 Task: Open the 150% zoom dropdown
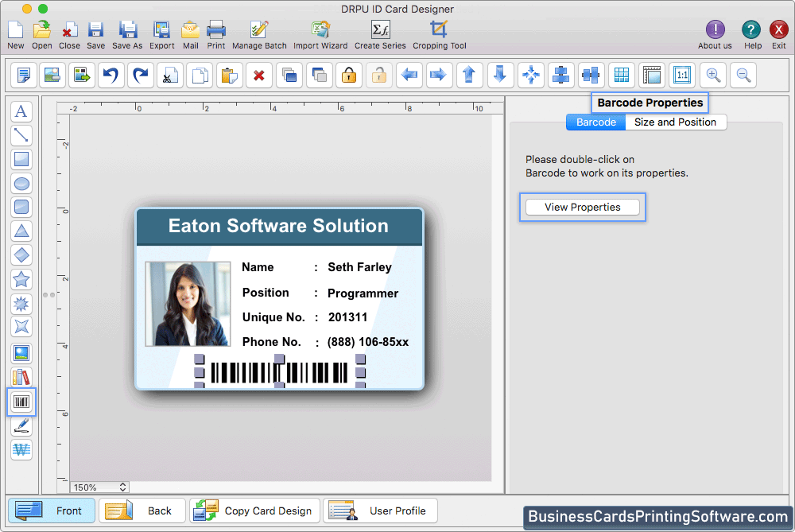(100, 487)
